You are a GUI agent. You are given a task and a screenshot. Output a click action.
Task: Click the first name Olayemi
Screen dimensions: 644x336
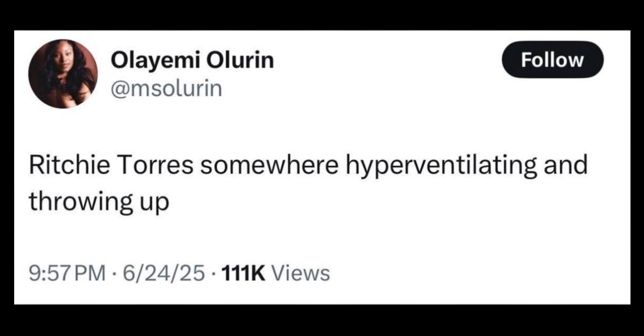pos(156,60)
